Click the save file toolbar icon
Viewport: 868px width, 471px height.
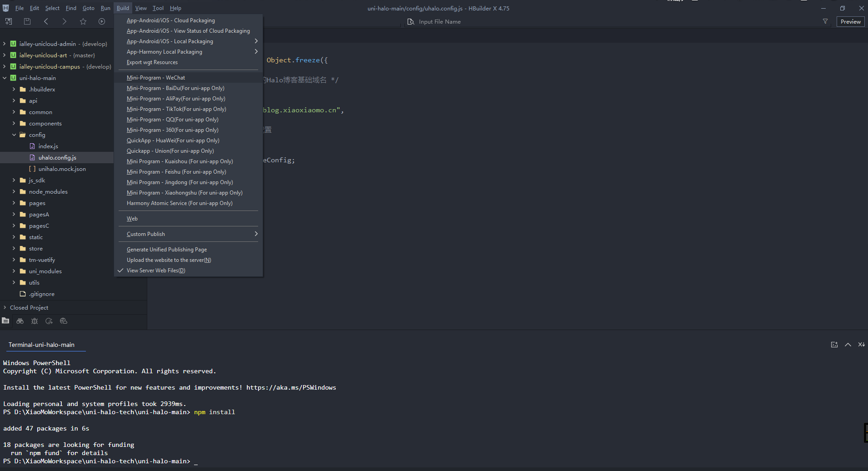tap(27, 21)
